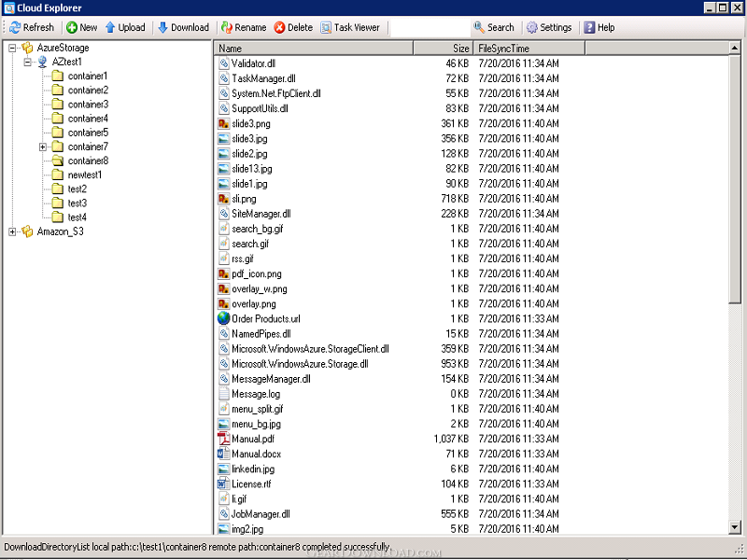Select the newtest1 folder
Image resolution: width=747 pixels, height=560 pixels.
click(85, 175)
